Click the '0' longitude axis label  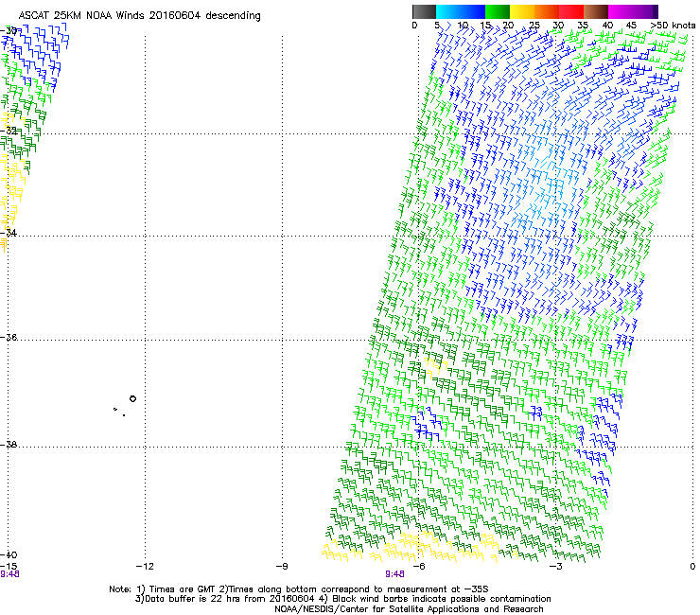click(692, 567)
